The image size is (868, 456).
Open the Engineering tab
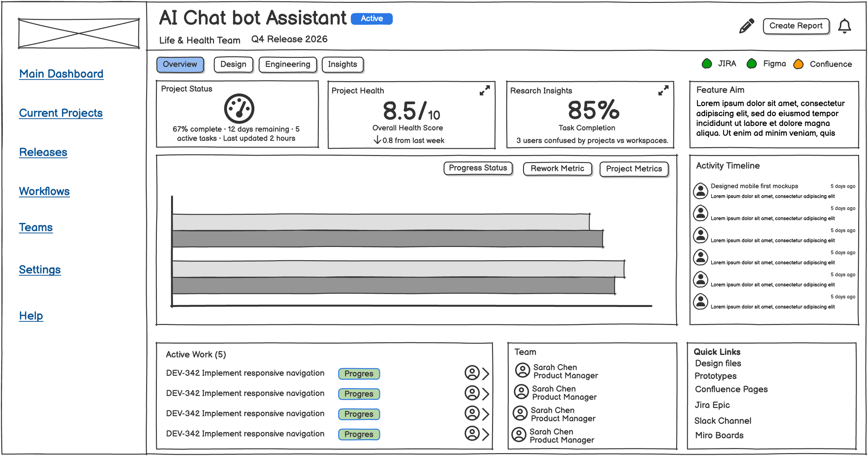[287, 64]
